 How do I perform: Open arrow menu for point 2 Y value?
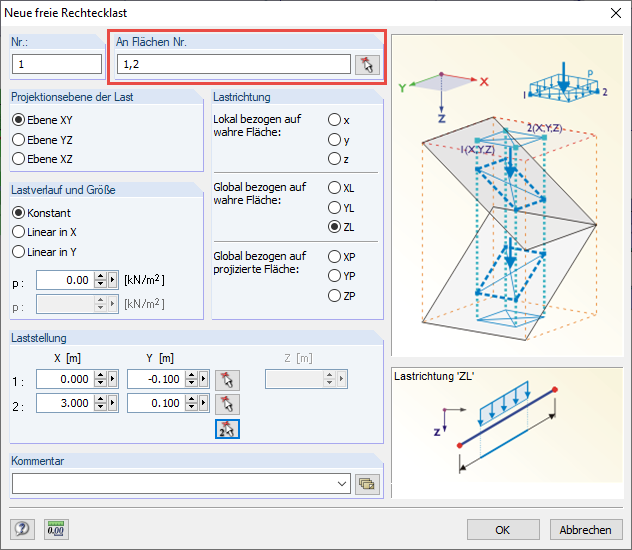[204, 403]
